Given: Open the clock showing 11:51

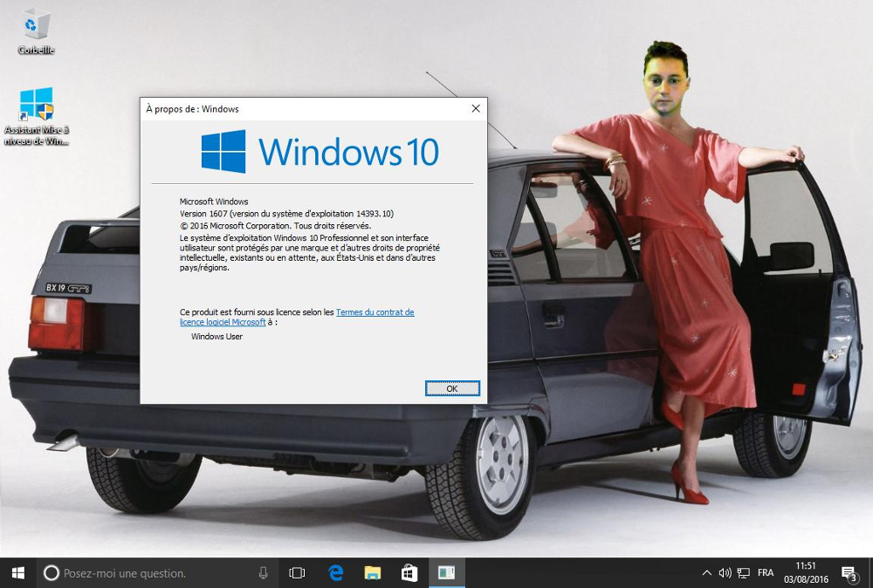Looking at the screenshot, I should [x=806, y=573].
